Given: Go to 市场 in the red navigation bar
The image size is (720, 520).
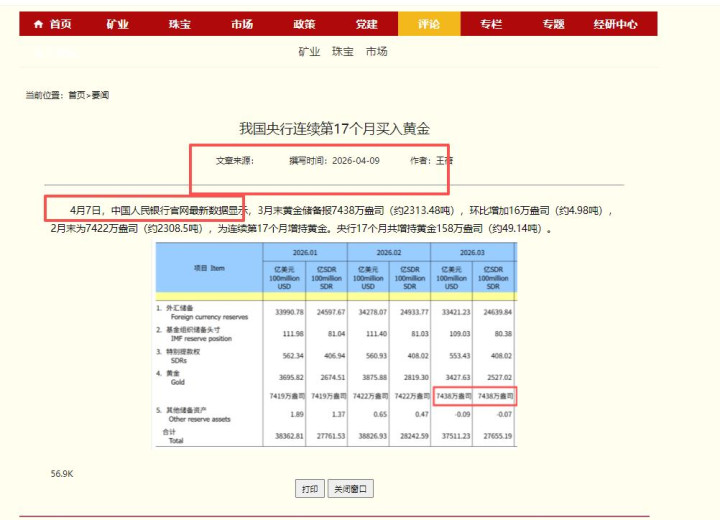Looking at the screenshot, I should point(242,24).
